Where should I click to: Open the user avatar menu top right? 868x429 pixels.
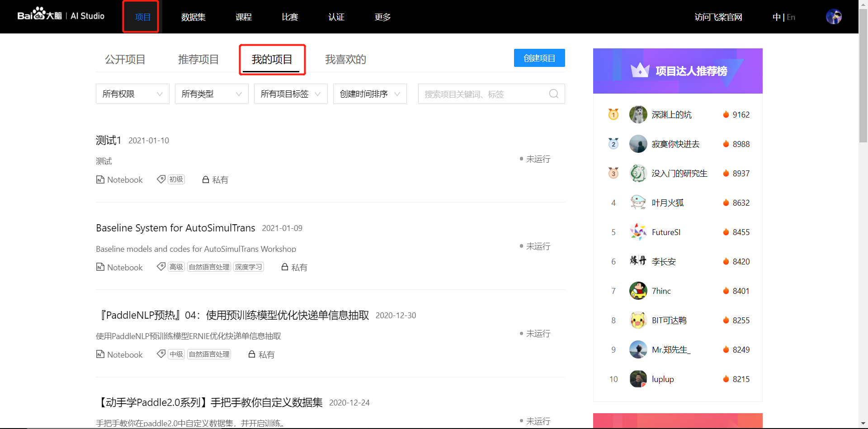834,17
